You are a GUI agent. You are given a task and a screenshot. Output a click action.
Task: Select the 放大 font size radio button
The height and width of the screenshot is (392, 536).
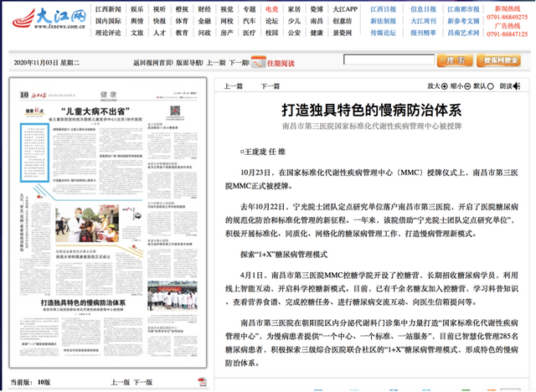coord(445,85)
